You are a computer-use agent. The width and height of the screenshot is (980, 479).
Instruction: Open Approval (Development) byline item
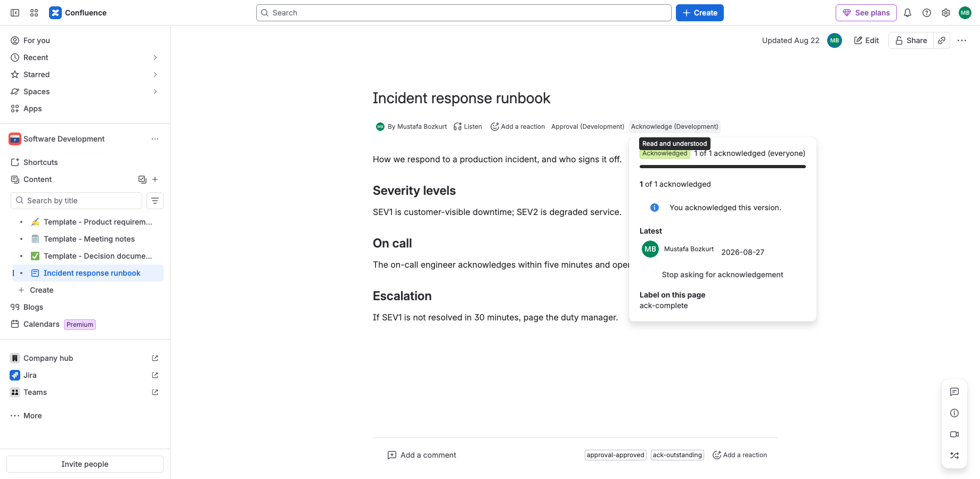tap(587, 127)
